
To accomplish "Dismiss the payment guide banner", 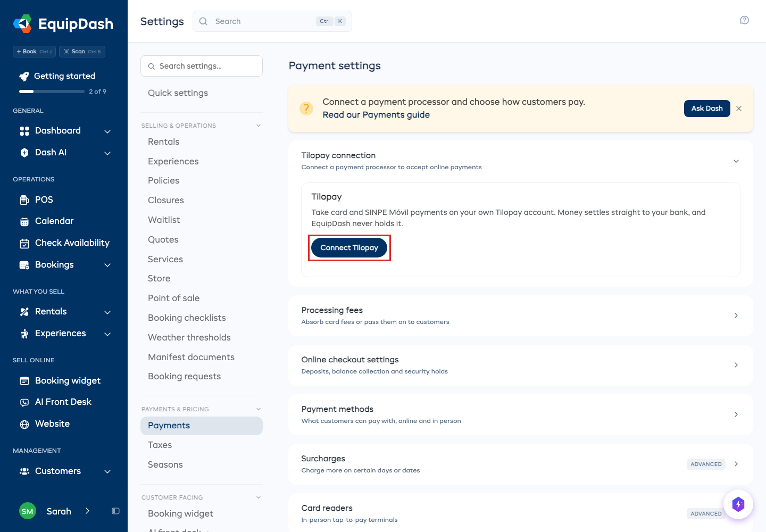I will [x=739, y=109].
